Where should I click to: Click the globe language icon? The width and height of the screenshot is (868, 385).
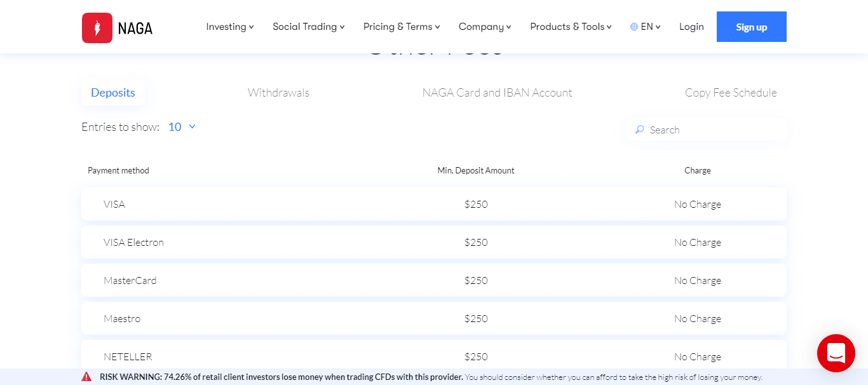pos(634,27)
